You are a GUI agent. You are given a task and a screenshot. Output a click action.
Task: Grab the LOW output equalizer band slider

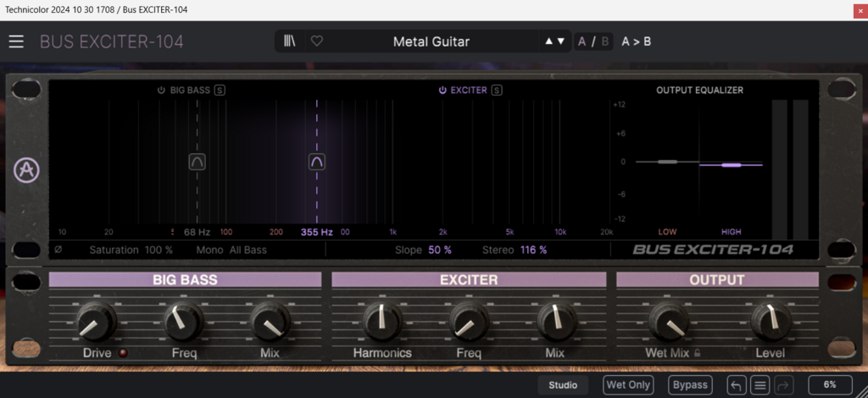(667, 162)
